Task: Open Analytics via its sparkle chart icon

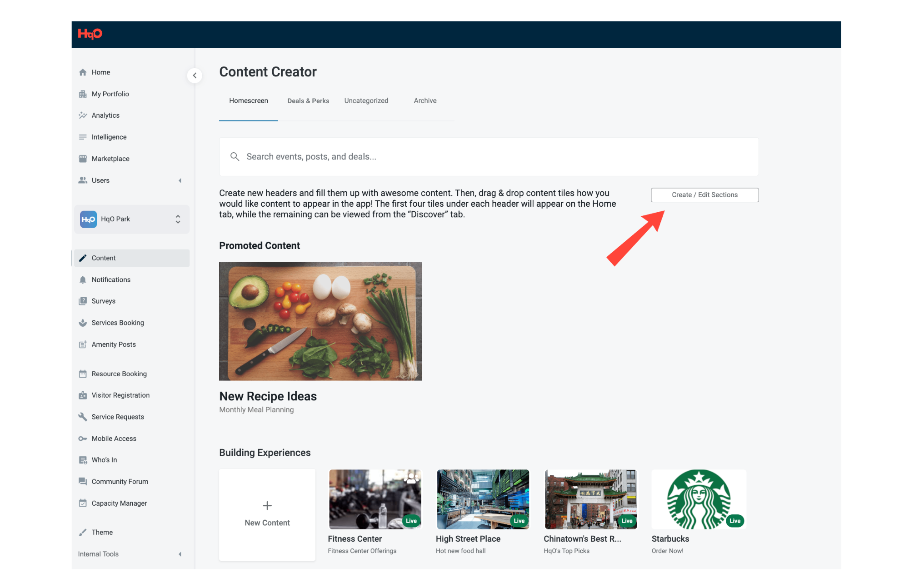Action: coord(83,115)
